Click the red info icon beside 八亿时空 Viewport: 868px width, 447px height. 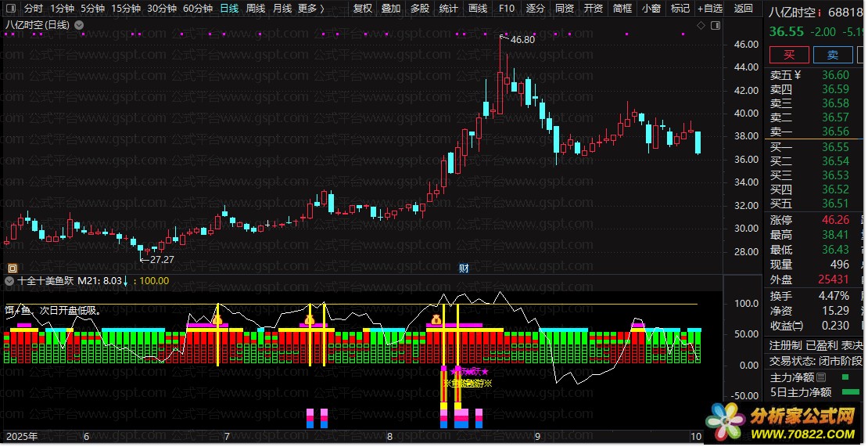[820, 13]
